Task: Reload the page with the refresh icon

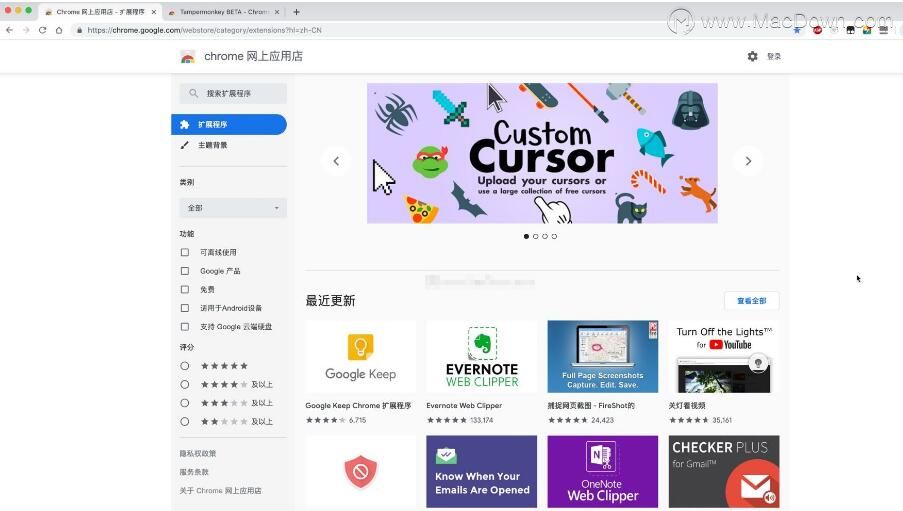Action: [43, 30]
